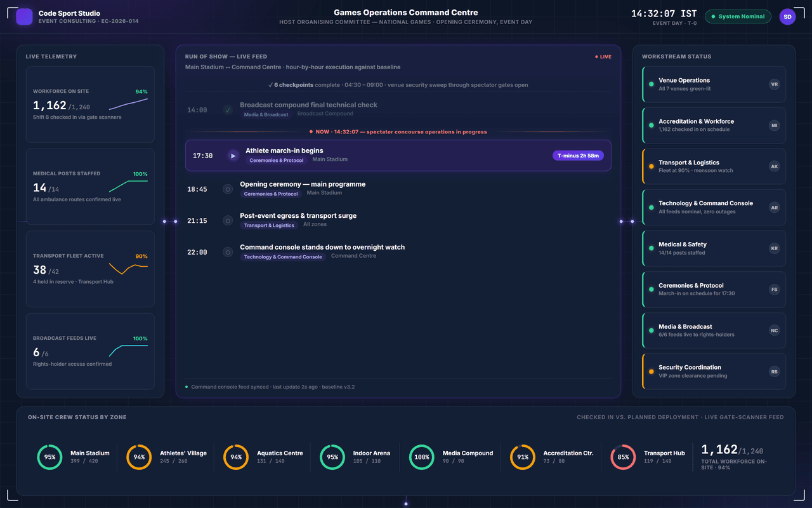Click the NC avatar on Media & Broadcast
The height and width of the screenshot is (508, 812).
[774, 330]
